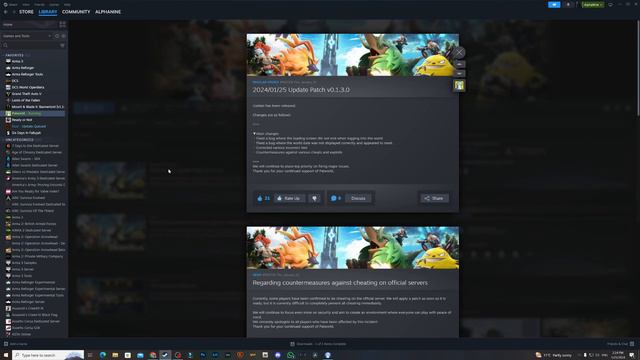Toggle the library collections grid view icon
The image size is (640, 360).
[x=62, y=24]
